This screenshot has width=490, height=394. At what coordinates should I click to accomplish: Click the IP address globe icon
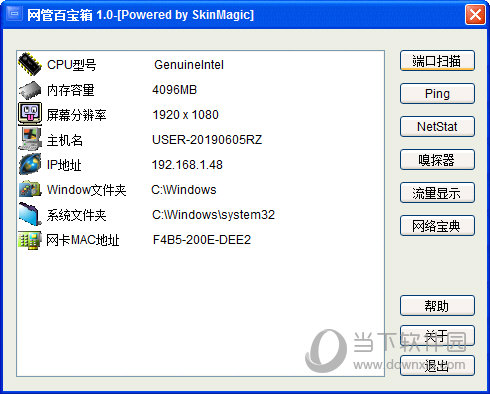tap(30, 164)
